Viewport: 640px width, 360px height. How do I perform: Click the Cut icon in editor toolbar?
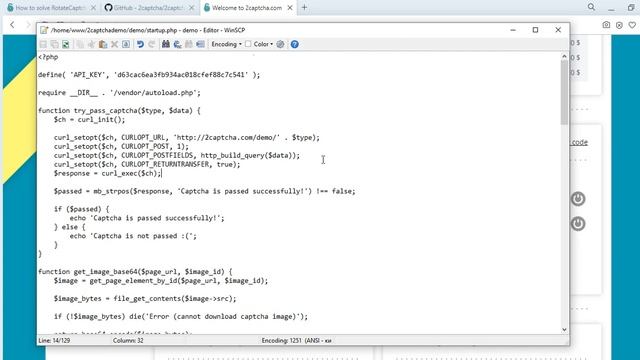91,44
